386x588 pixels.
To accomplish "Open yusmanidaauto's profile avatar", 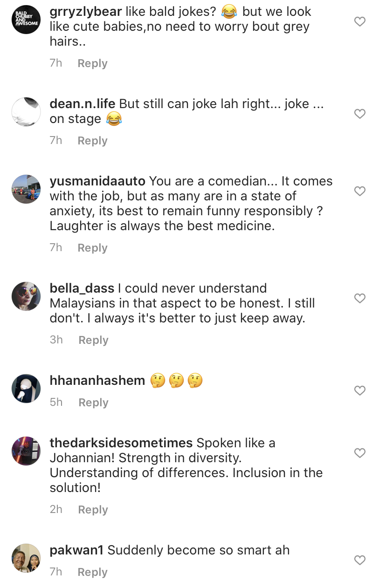I will [x=26, y=189].
